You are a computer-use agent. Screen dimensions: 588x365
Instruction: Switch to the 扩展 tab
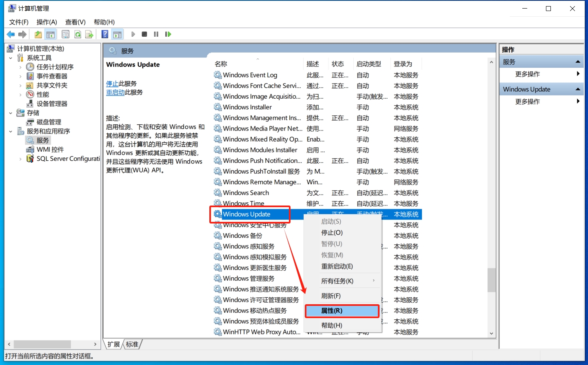(x=113, y=344)
